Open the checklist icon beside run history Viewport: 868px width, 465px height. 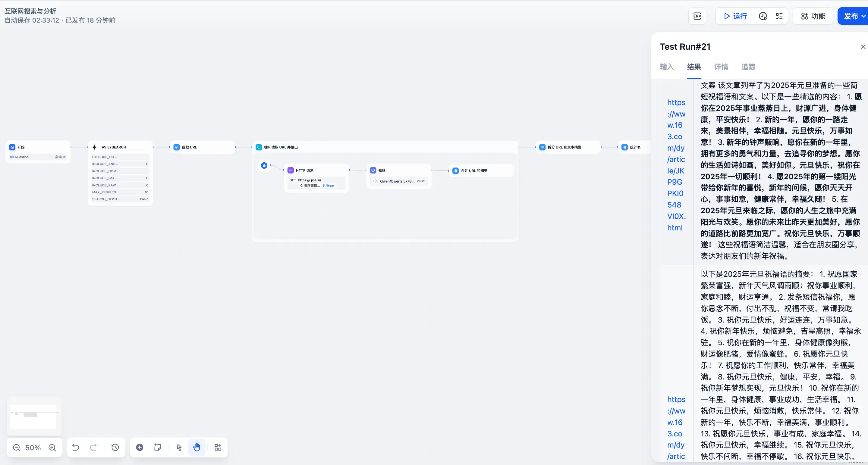pyautogui.click(x=779, y=16)
